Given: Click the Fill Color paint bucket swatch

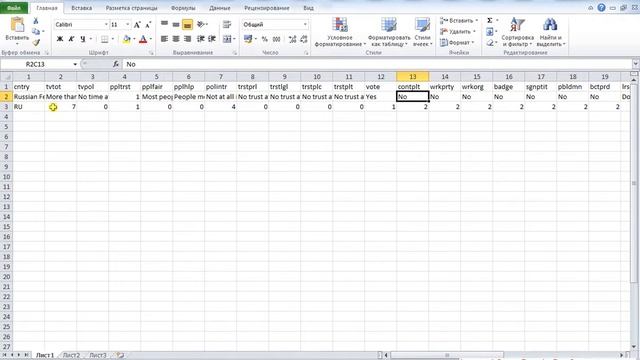Looking at the screenshot, I should coord(127,39).
